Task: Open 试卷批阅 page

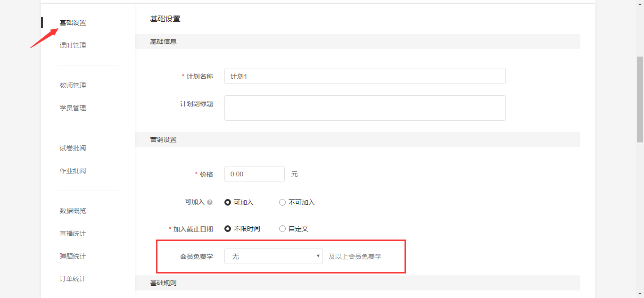Action: pyautogui.click(x=73, y=148)
